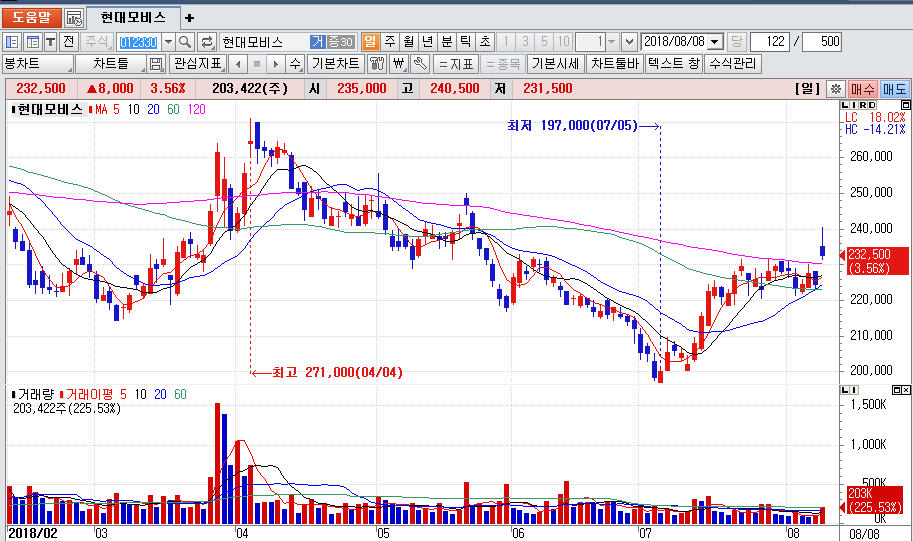Click the refresh arrows icon next to search

click(x=207, y=42)
